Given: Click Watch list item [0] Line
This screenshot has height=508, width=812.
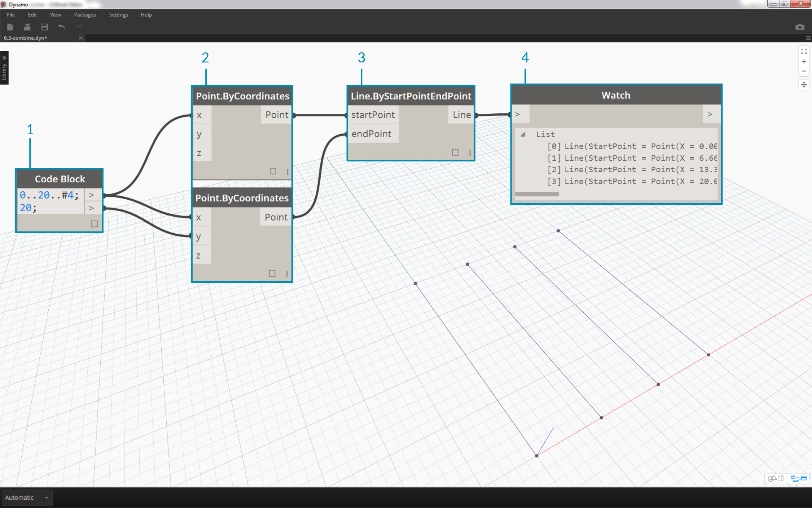Looking at the screenshot, I should point(632,146).
